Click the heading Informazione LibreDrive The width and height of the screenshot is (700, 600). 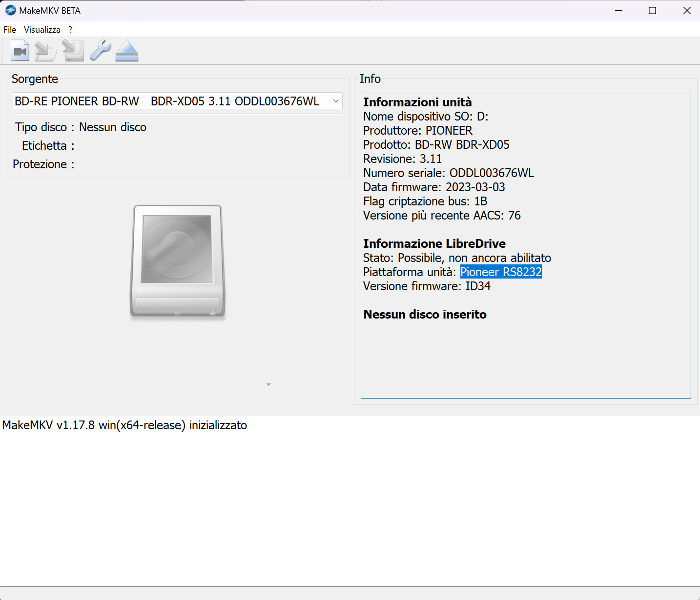tap(434, 243)
